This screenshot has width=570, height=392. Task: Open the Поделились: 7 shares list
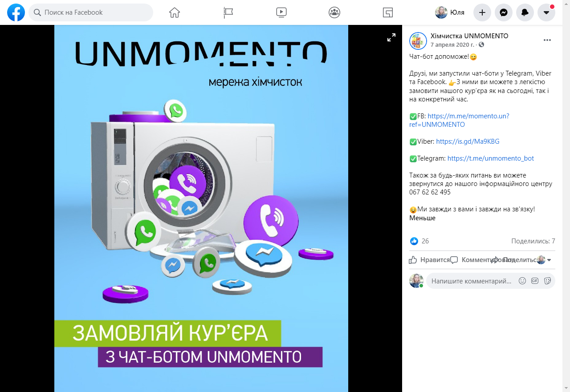pyautogui.click(x=533, y=241)
